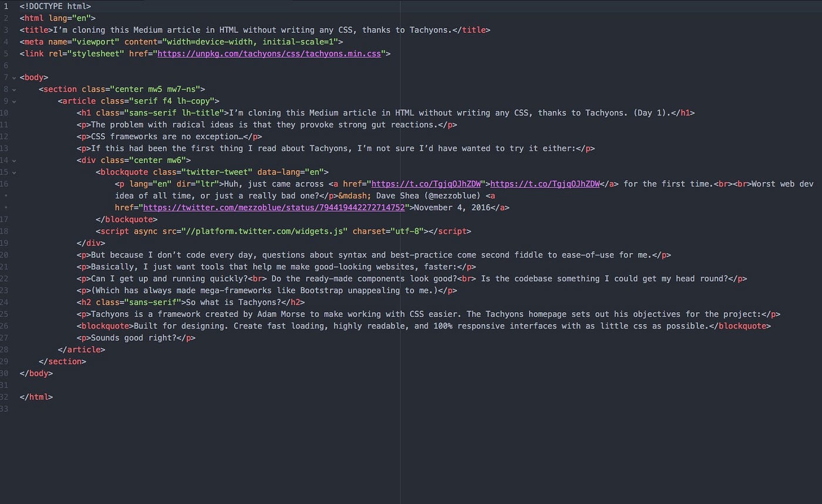The height and width of the screenshot is (504, 822).
Task: Click the closing article tag
Action: click(x=82, y=349)
